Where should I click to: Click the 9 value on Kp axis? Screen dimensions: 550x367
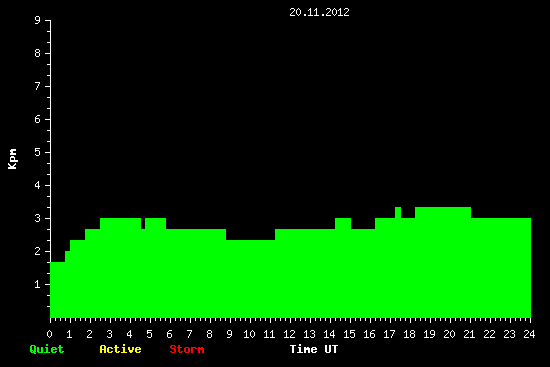[38, 20]
